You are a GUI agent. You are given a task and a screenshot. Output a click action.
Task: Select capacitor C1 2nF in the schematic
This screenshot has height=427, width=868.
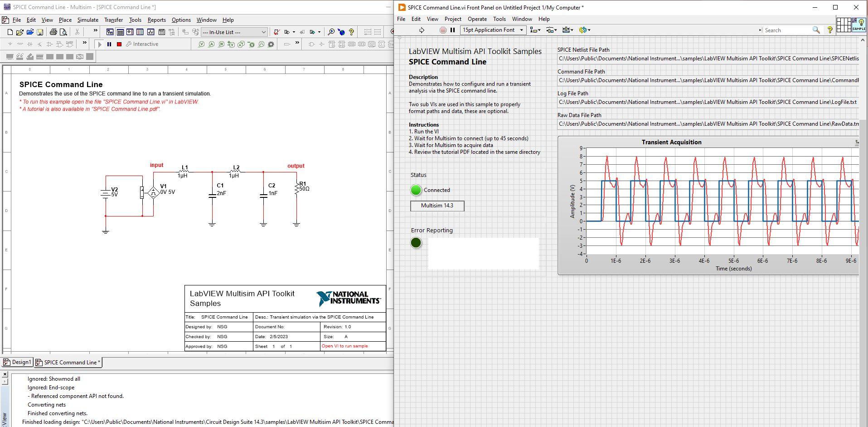click(212, 195)
